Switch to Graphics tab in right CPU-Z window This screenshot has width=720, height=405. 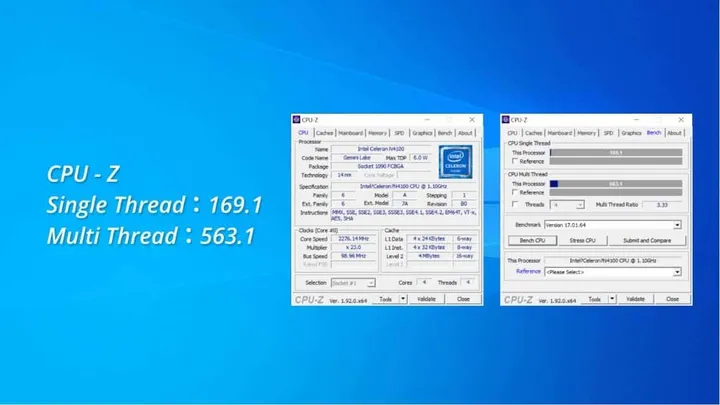click(631, 133)
